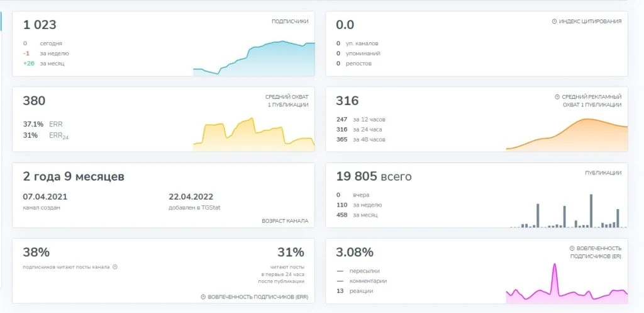Viewport: 644px width, 313px height.
Task: Open the info icon beside СРЕДНИЙ РЕКЛАМНЫЙ ОХВАТ
Action: pos(557,97)
